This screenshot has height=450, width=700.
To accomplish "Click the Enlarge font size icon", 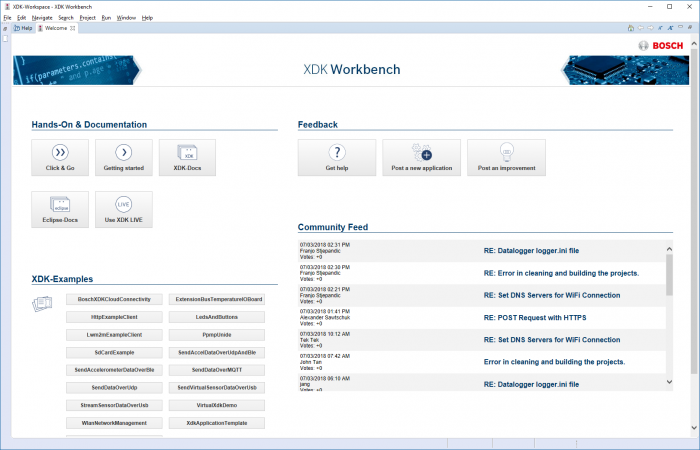I will pos(670,28).
